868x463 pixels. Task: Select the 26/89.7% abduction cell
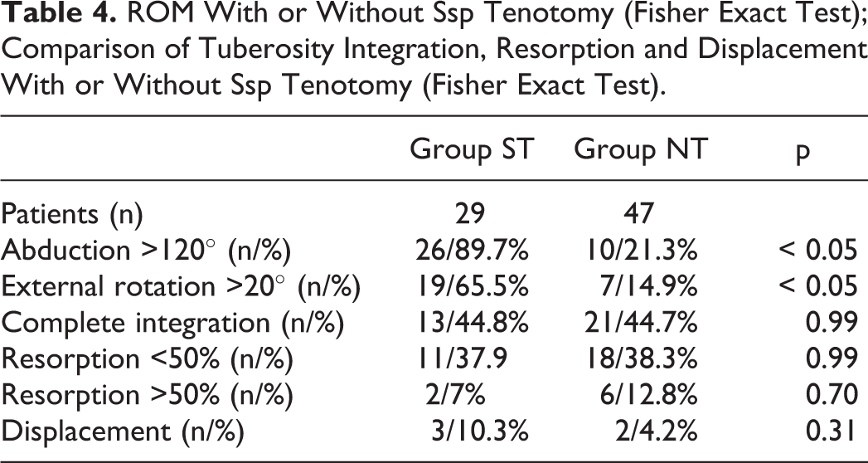pyautogui.click(x=472, y=251)
